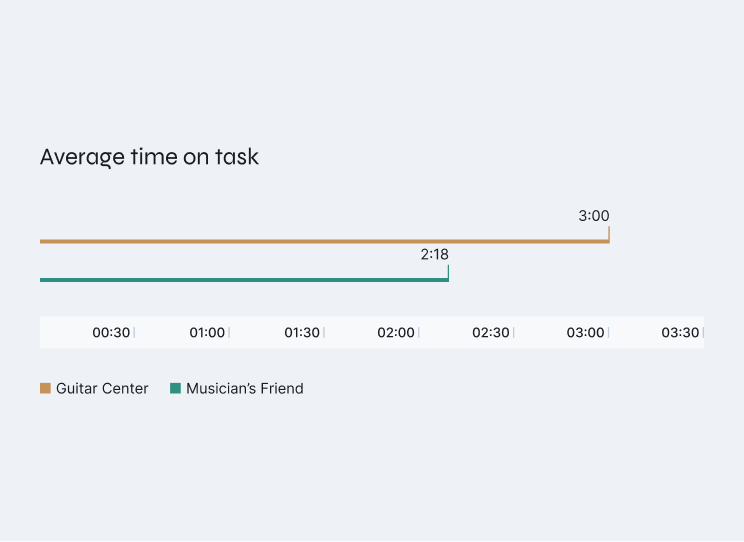Viewport: 744px width, 542px height.
Task: Click the start of the Guitar Center bar
Action: [43, 241]
